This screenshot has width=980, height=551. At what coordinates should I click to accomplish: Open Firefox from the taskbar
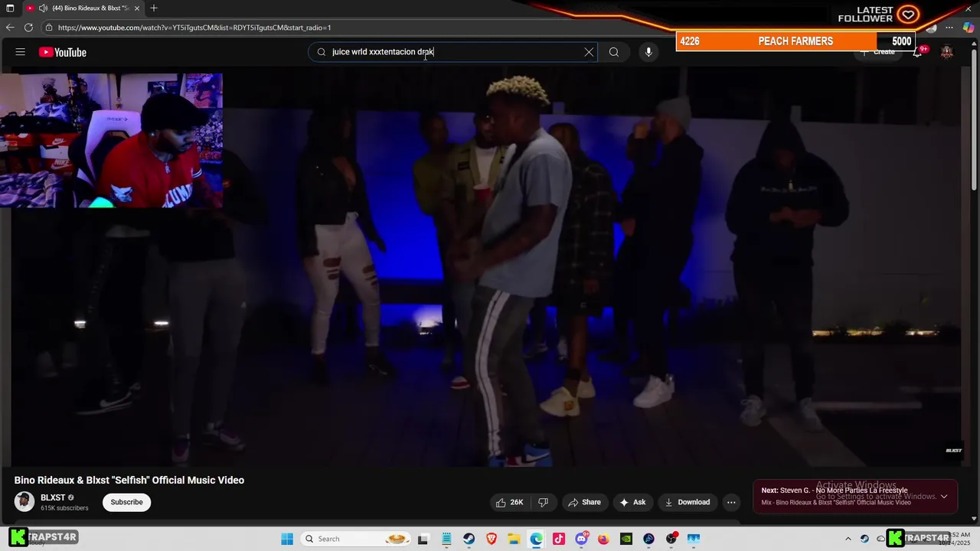pos(603,539)
